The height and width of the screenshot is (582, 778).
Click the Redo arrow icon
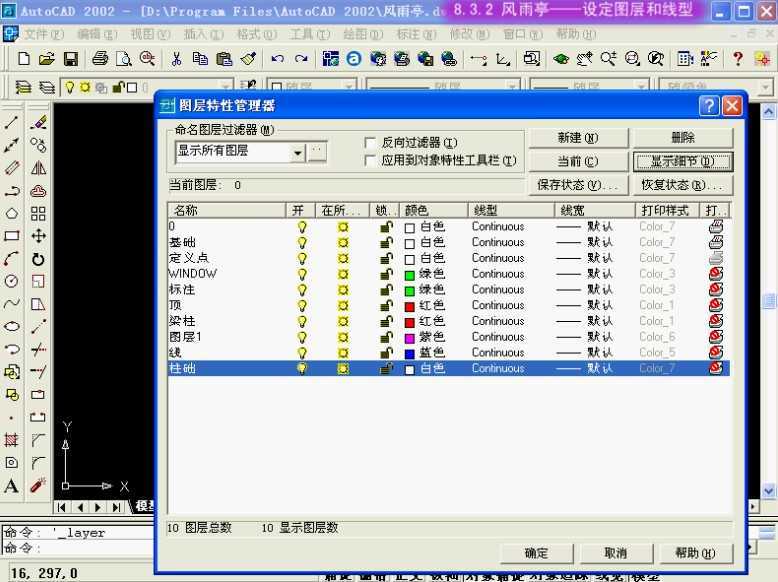pyautogui.click(x=301, y=59)
